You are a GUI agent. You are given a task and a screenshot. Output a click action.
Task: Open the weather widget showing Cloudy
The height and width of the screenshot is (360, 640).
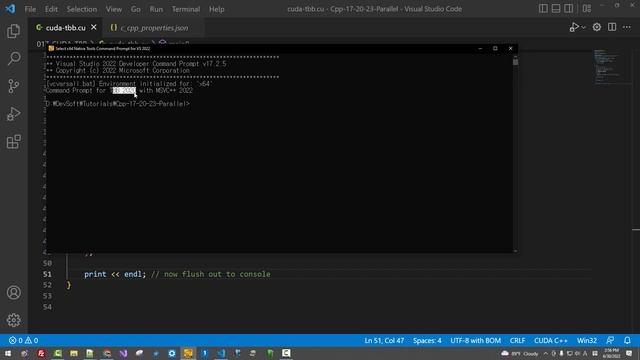point(520,353)
